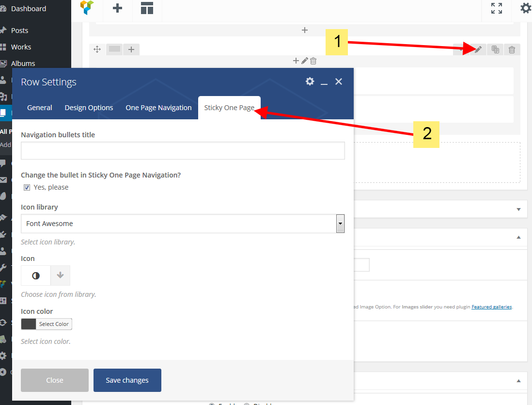Expand the collapsed metabox with the down triangle
The height and width of the screenshot is (405, 532).
[518, 210]
